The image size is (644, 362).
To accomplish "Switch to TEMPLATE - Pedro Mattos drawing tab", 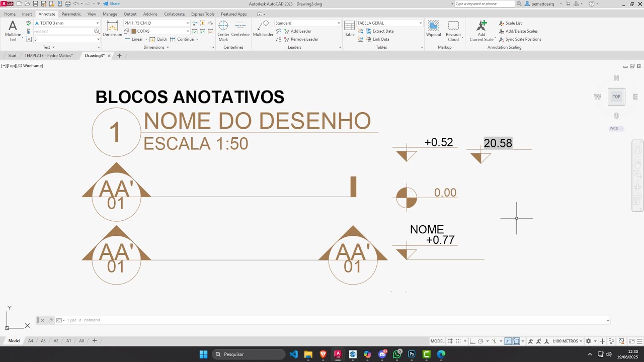I will (x=49, y=56).
